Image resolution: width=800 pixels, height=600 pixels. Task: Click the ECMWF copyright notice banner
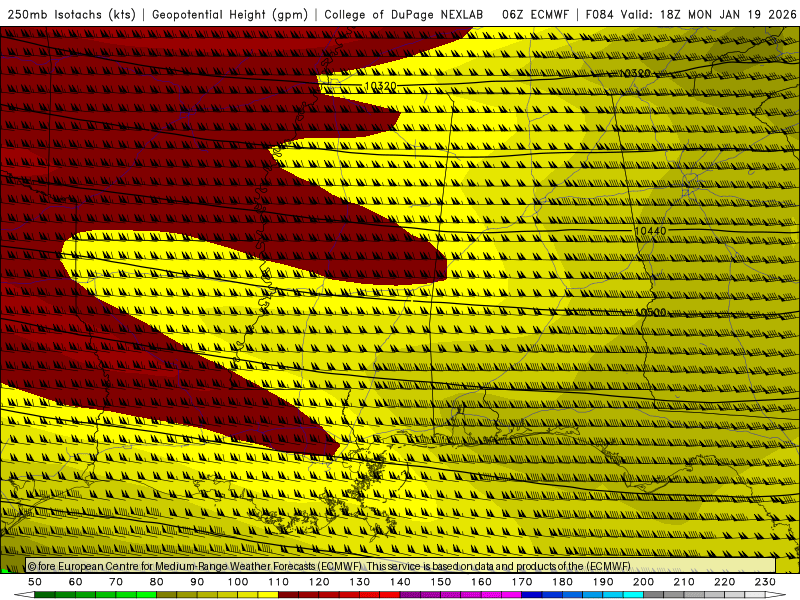401,566
